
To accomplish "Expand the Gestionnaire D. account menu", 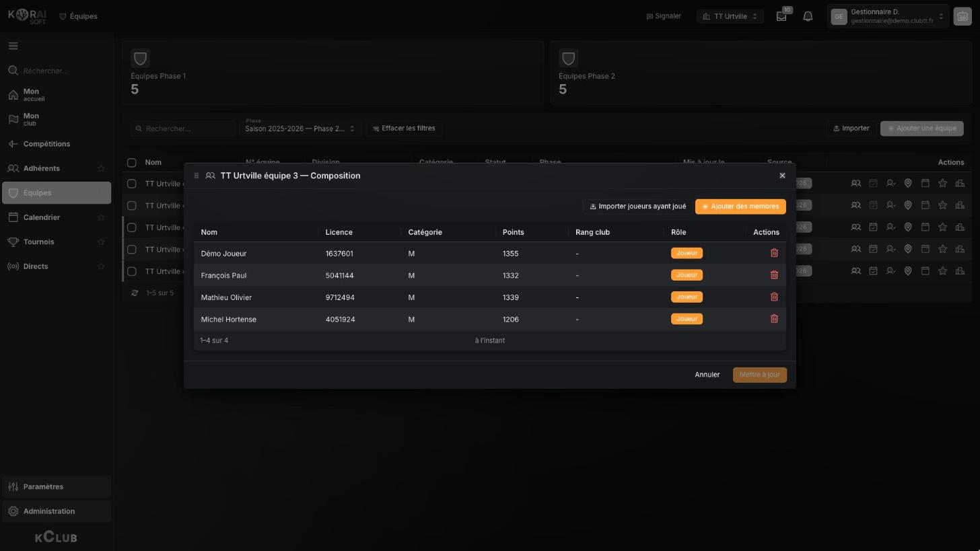I will click(888, 16).
